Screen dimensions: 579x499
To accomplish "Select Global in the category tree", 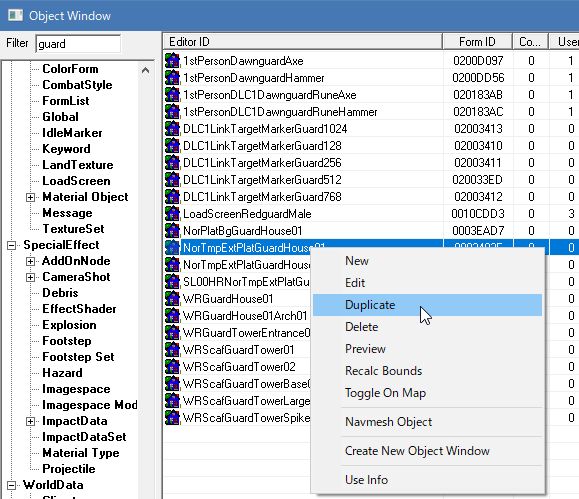I will pos(60,117).
